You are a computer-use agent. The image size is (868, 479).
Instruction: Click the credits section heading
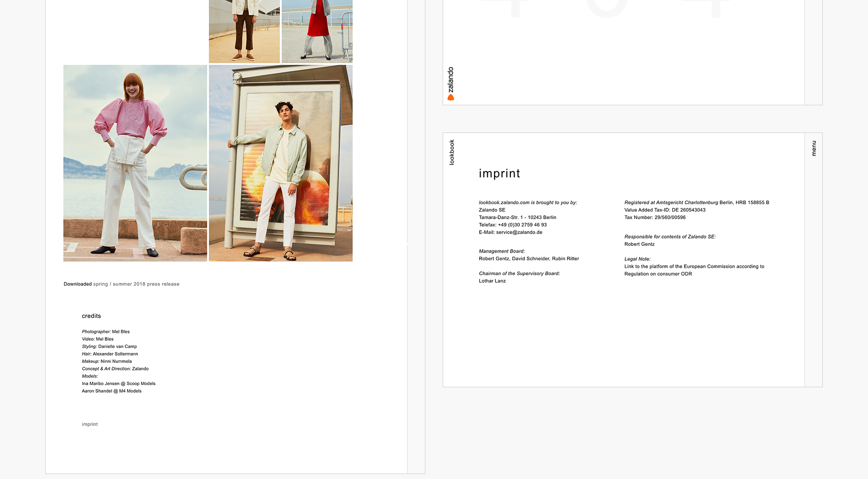tap(91, 316)
